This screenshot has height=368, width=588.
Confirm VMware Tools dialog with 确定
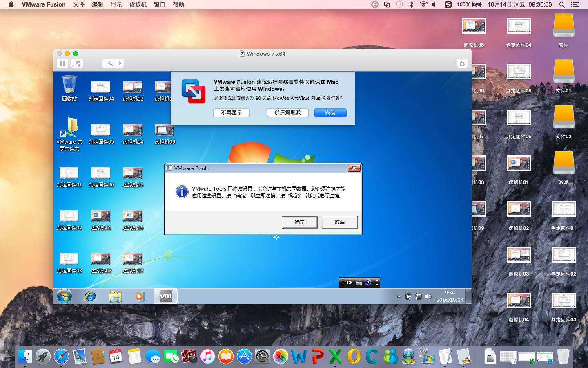(300, 222)
